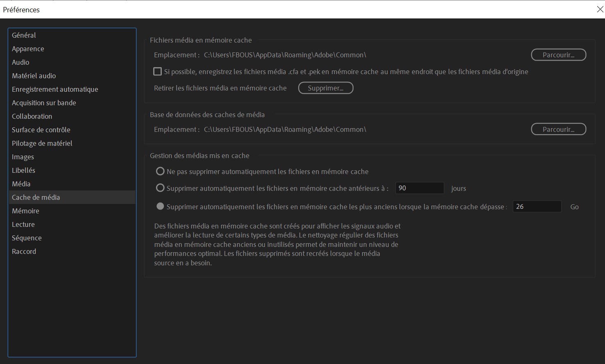Close the Préférences dialog window
Screen dimensions: 605x364
pyautogui.click(x=600, y=9)
